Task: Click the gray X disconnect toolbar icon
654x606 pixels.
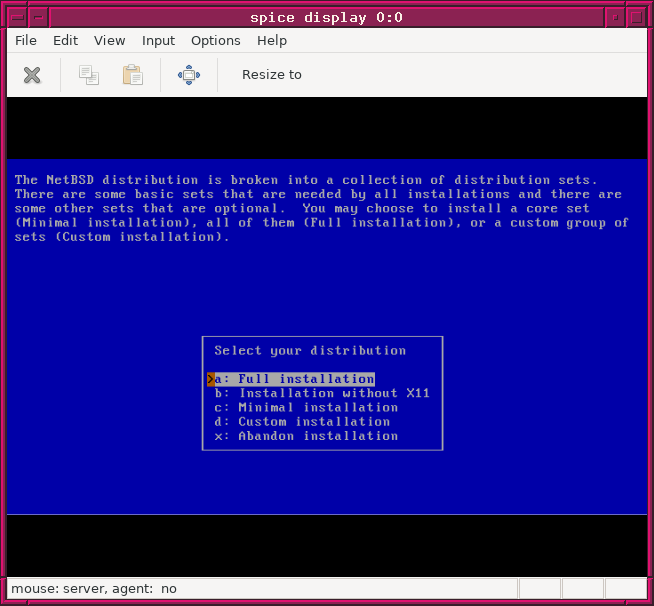Action: [x=32, y=75]
